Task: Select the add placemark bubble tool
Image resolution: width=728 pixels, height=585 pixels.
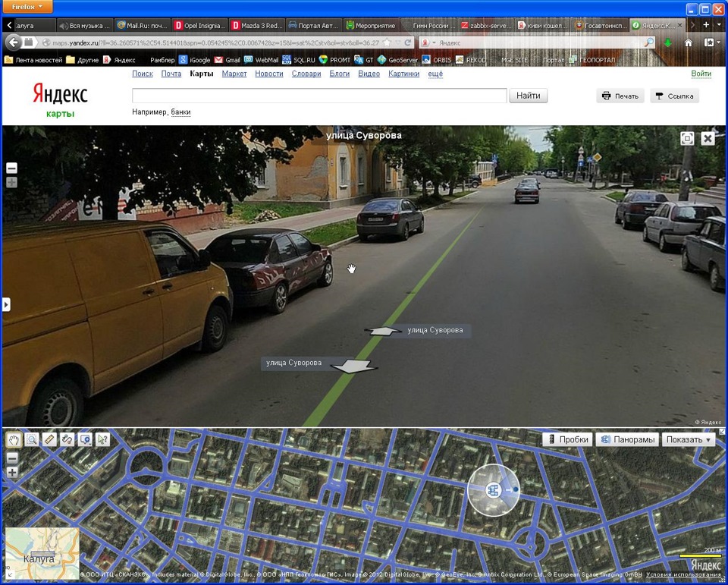Action: pos(85,439)
